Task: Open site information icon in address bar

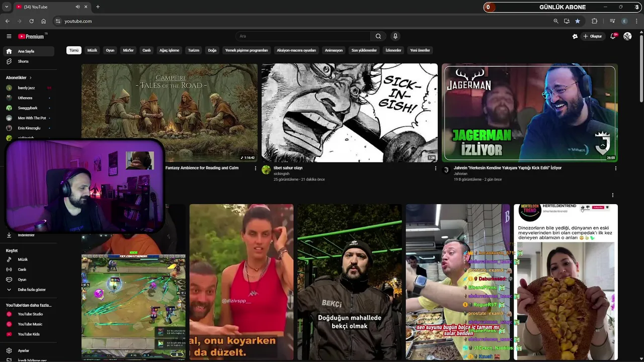Action: click(x=58, y=21)
